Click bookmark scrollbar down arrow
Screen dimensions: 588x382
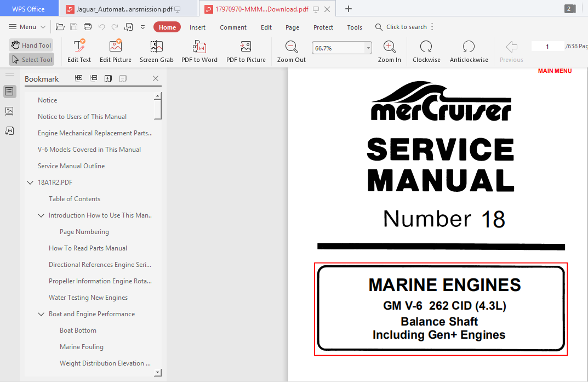(x=158, y=373)
